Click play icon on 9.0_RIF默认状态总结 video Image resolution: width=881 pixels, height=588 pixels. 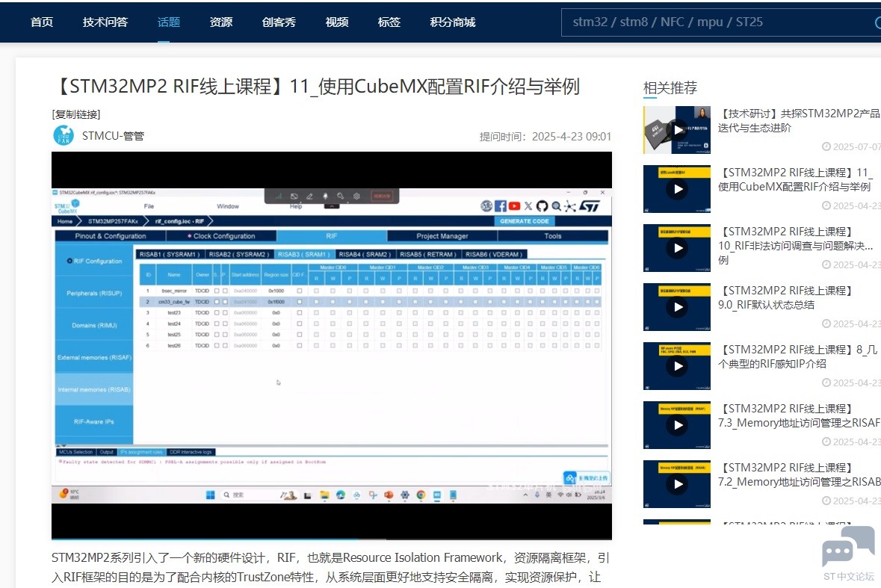tap(677, 307)
